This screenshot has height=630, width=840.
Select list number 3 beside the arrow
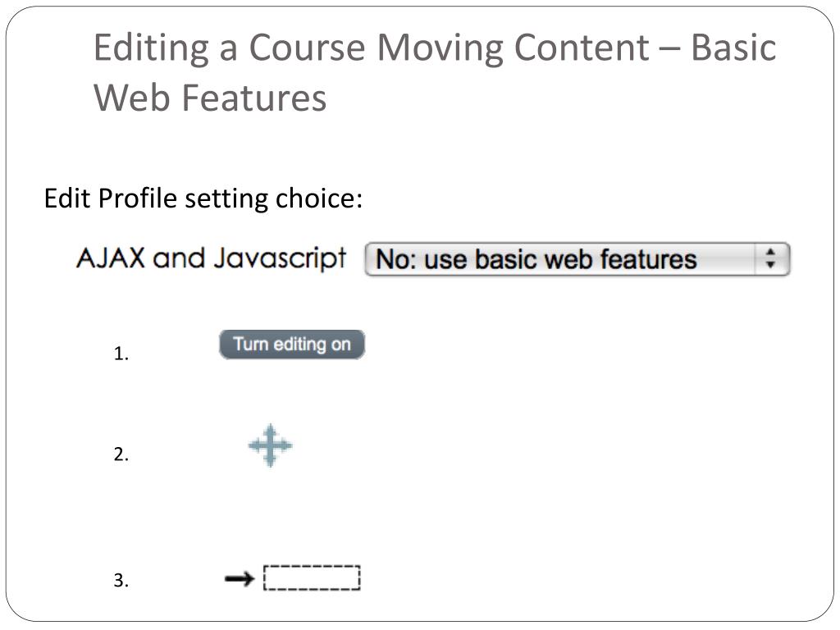pos(121,582)
